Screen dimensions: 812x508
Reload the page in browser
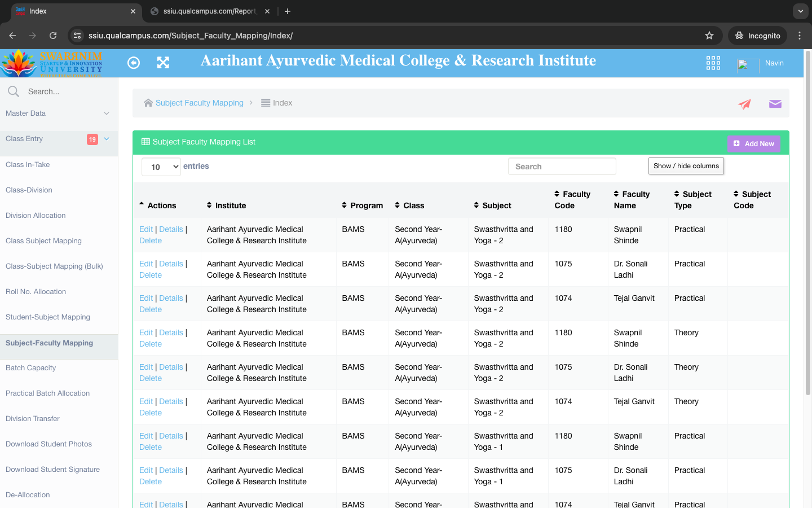point(53,36)
